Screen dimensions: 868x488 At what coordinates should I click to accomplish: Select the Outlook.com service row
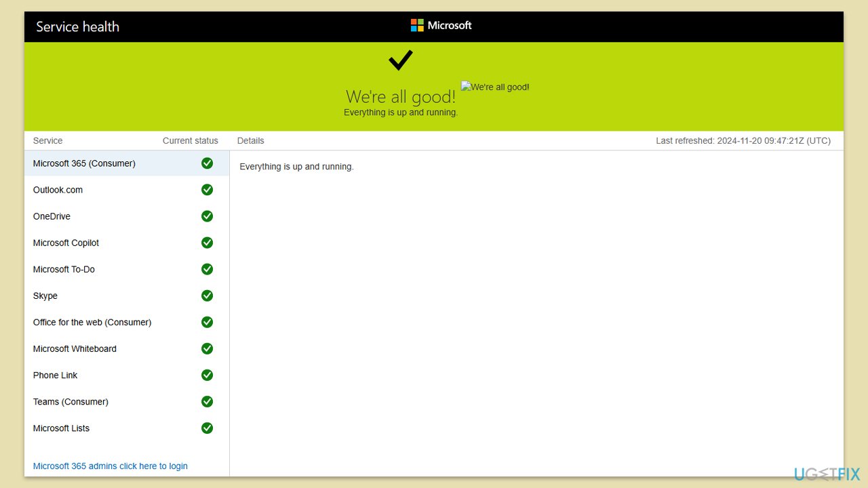58,190
